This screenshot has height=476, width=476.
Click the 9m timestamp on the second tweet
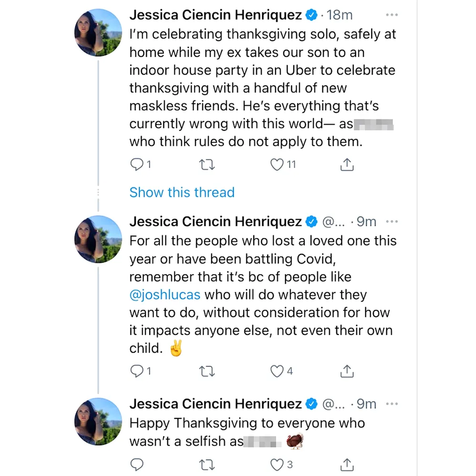coord(366,221)
